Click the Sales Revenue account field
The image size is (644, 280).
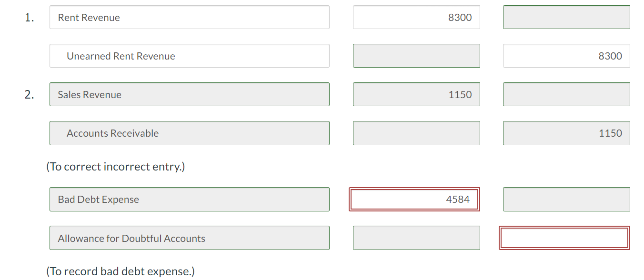[190, 94]
